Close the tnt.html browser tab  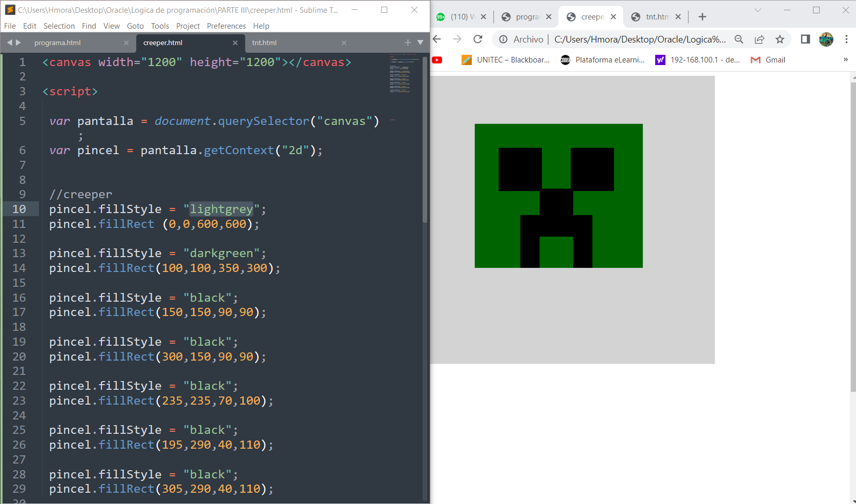[678, 17]
